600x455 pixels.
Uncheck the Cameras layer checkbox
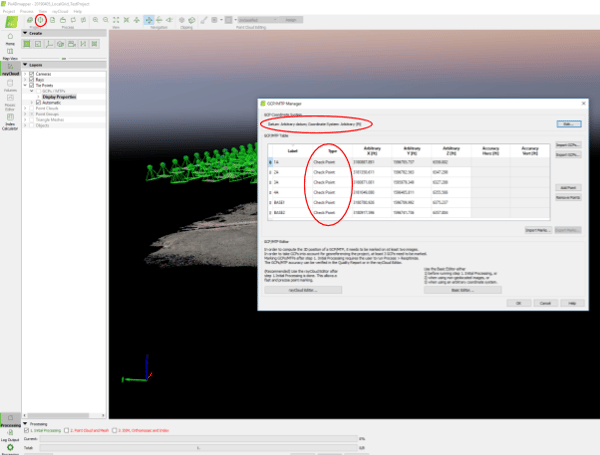pos(33,73)
